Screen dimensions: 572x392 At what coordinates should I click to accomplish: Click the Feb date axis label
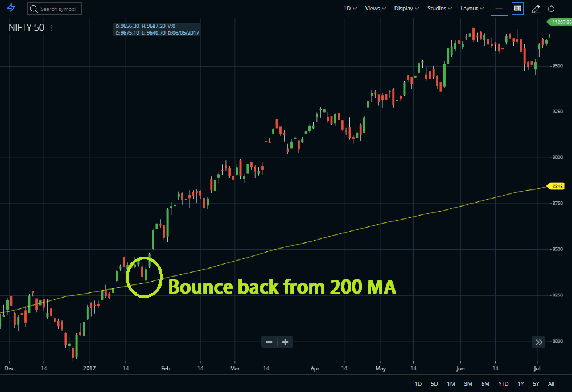pyautogui.click(x=166, y=368)
